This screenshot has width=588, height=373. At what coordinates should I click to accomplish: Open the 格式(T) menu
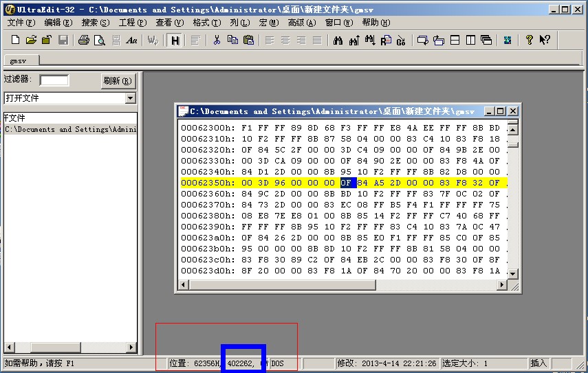(206, 23)
